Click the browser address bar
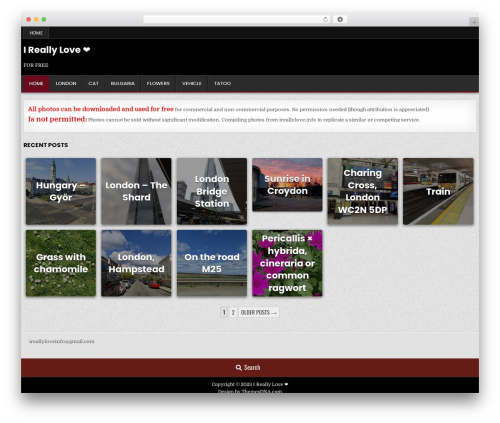The image size is (500, 423). (x=237, y=20)
